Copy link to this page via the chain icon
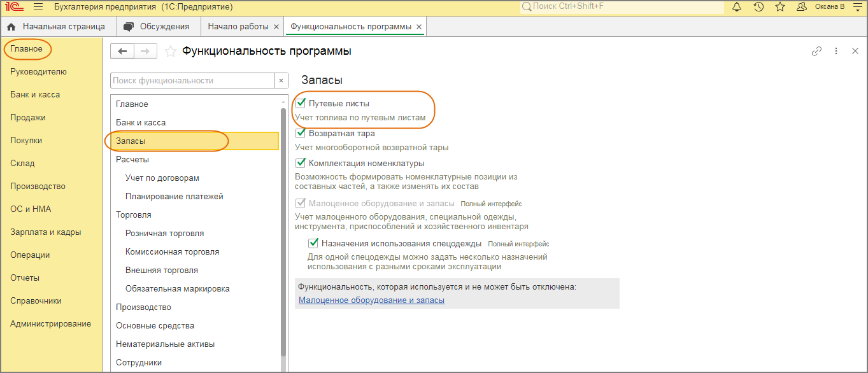 pyautogui.click(x=816, y=52)
